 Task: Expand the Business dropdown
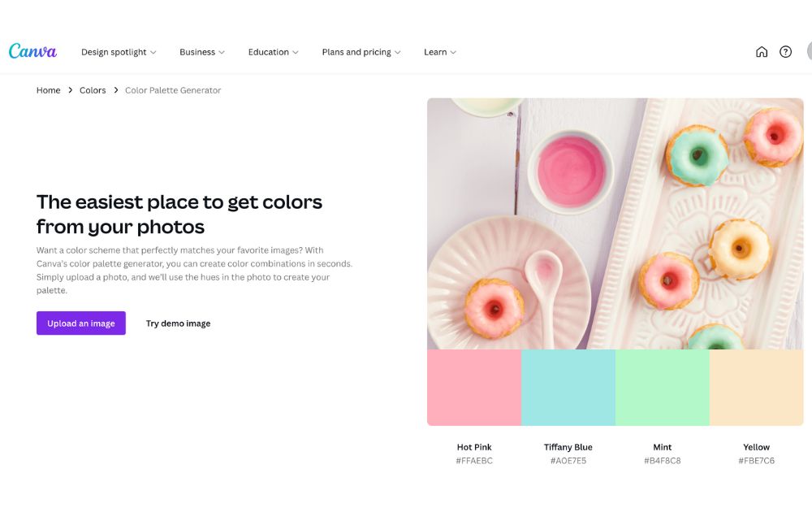tap(202, 52)
